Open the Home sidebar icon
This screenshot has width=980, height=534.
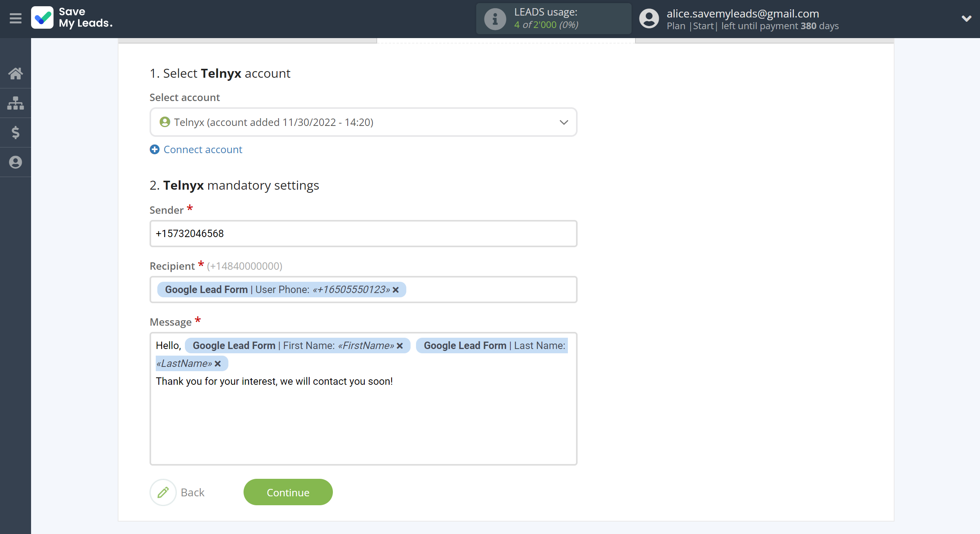[x=16, y=73]
